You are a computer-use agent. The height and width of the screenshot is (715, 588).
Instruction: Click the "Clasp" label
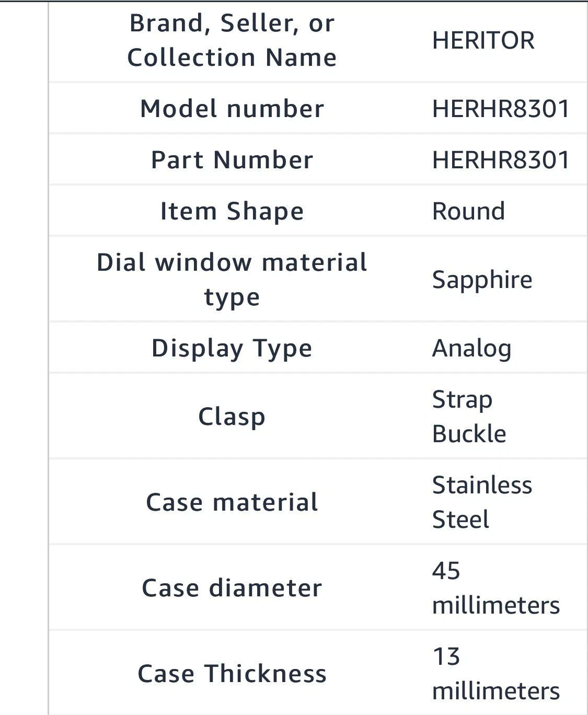[232, 417]
